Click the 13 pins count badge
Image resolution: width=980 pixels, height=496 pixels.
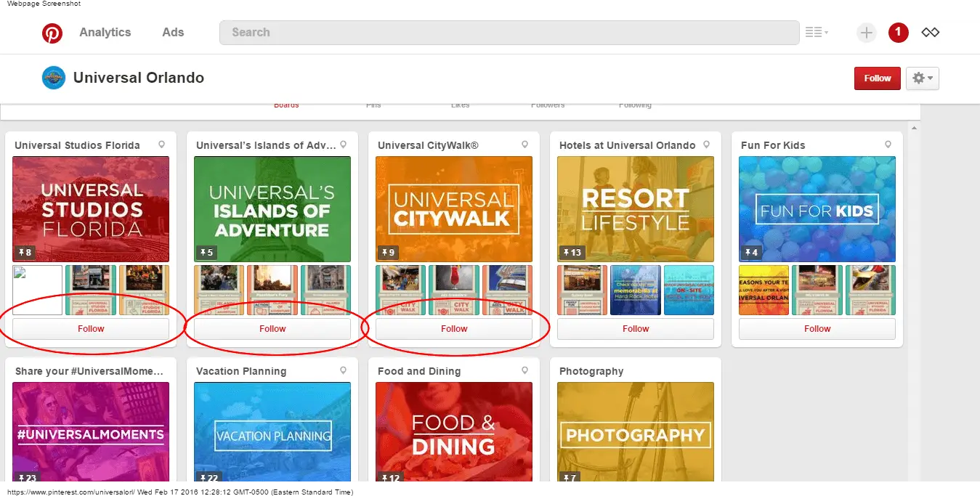pyautogui.click(x=573, y=253)
